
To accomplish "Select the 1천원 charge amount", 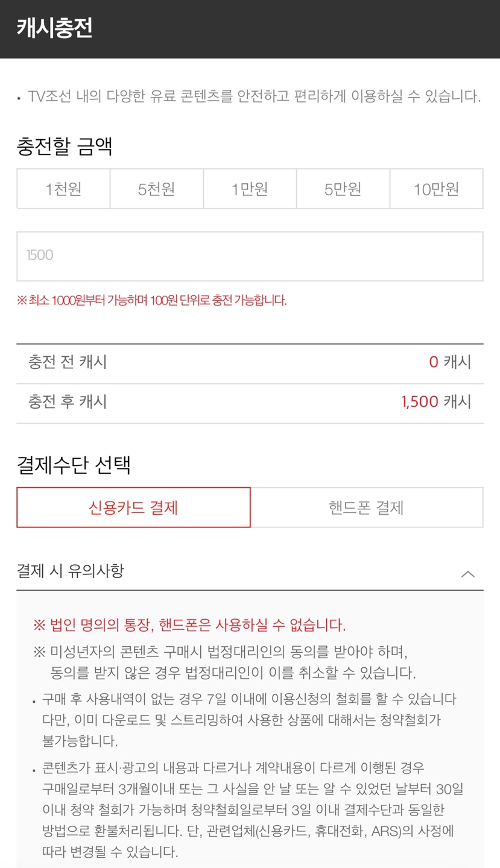I will click(63, 188).
